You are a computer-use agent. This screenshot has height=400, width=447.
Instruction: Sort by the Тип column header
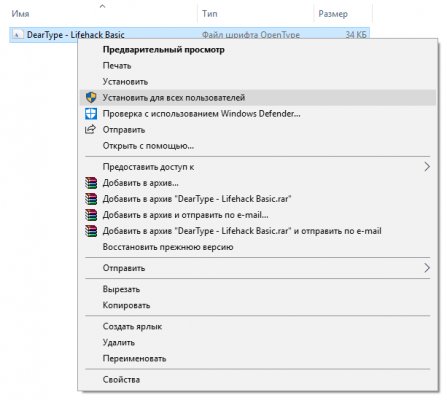click(x=210, y=14)
